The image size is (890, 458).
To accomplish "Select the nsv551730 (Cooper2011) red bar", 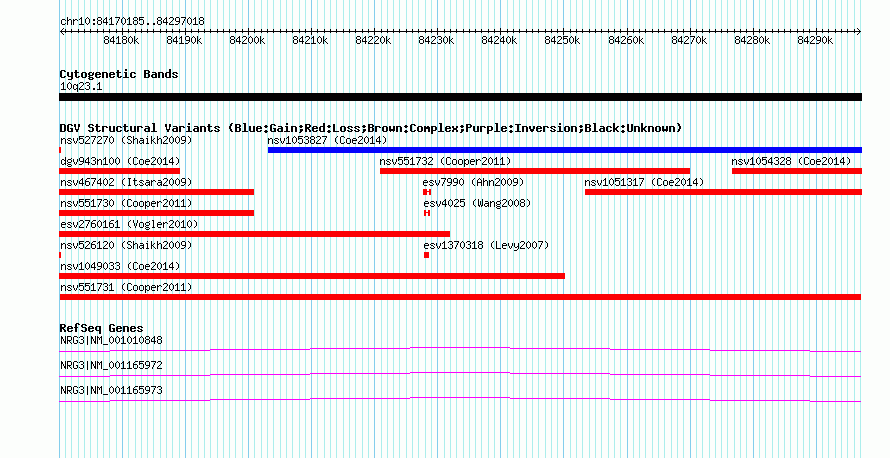I will point(157,213).
